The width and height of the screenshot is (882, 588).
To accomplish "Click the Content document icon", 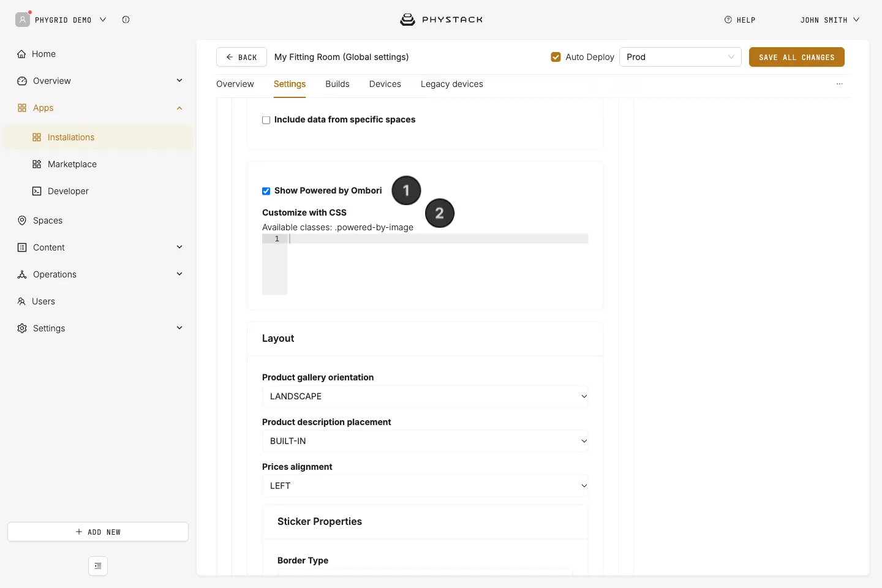I will (x=22, y=247).
